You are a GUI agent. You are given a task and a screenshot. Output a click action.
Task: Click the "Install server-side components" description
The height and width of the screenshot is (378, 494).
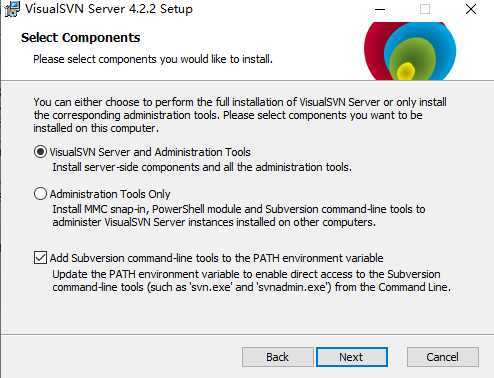tap(202, 167)
